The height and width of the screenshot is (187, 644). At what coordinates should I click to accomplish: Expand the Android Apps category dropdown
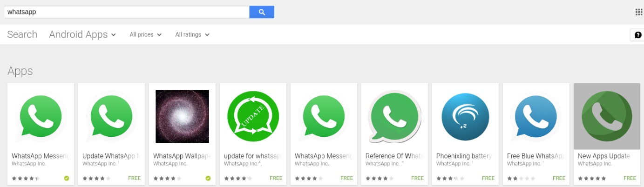pyautogui.click(x=82, y=34)
